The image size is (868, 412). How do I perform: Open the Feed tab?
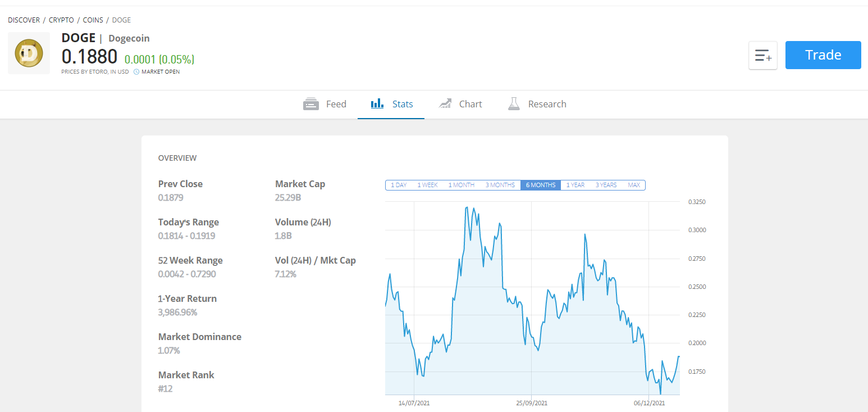tap(325, 104)
